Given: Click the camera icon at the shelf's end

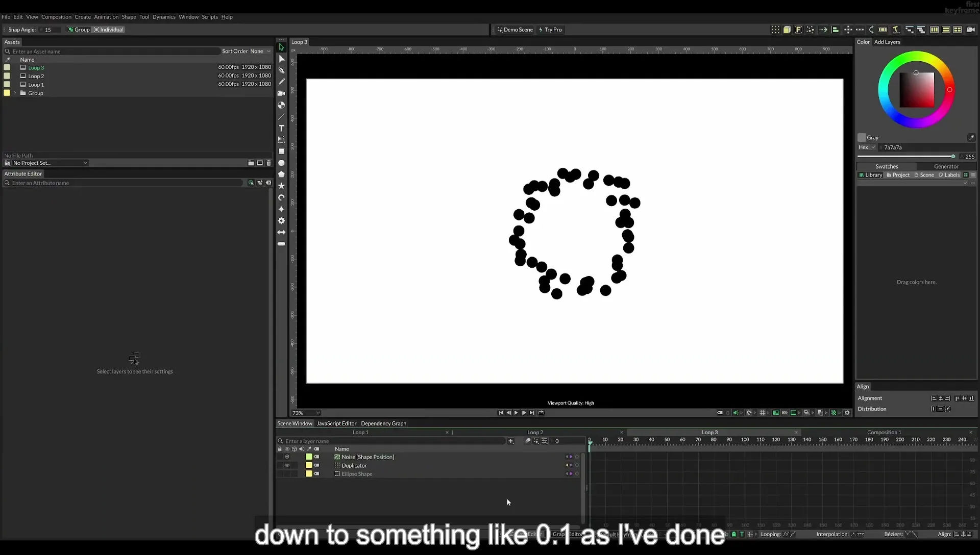Looking at the screenshot, I should point(971,30).
